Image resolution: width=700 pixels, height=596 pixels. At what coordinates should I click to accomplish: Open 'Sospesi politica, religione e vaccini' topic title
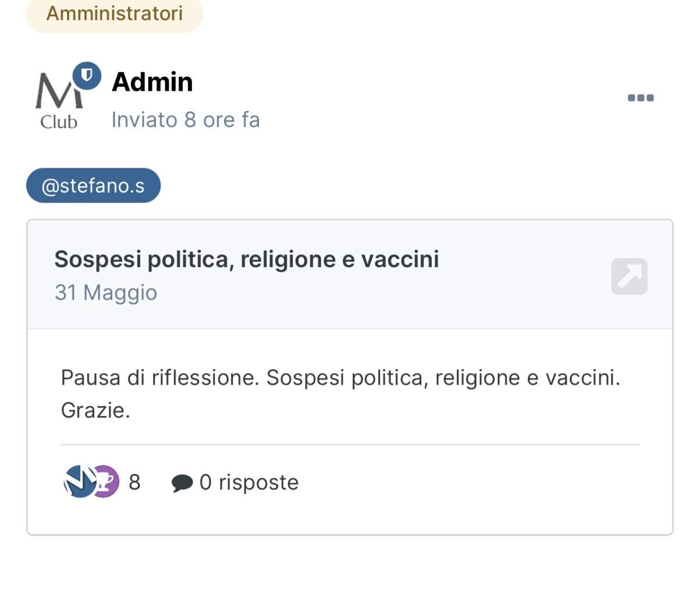coord(247,260)
